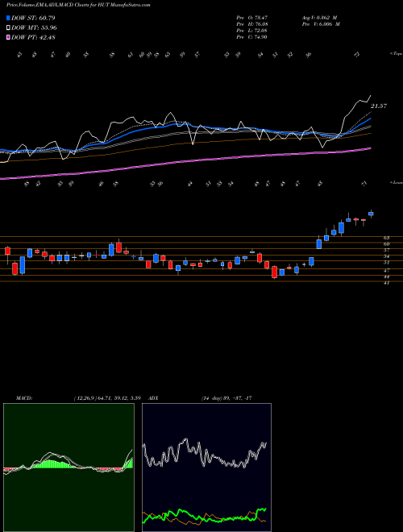
Task: Select the 'DOW ST: 60.79' legend text
Action: (x=33, y=18)
